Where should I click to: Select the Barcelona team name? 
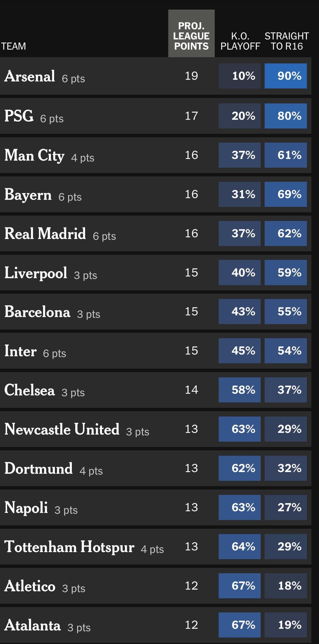point(38,312)
